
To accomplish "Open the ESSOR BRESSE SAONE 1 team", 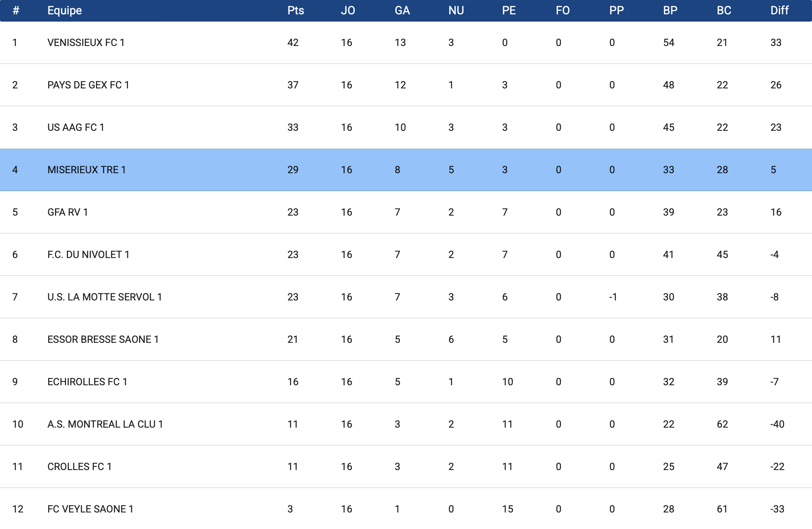I will [103, 340].
